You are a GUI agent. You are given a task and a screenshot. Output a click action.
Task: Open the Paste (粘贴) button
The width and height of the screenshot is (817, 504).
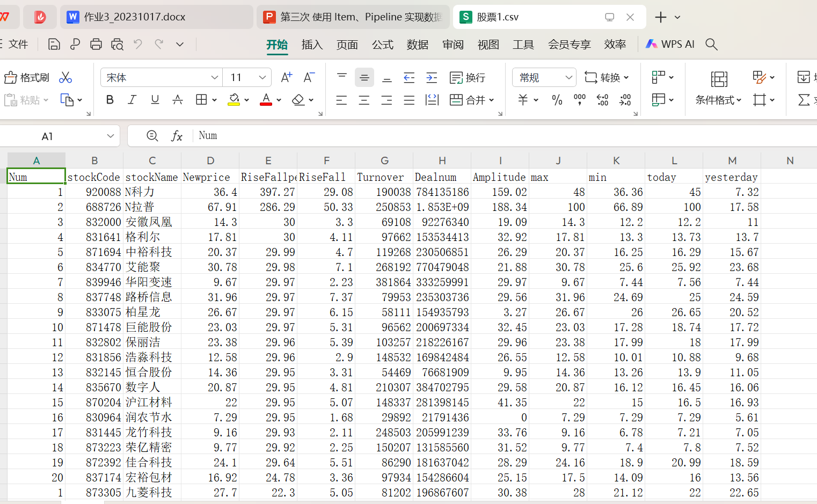(26, 100)
